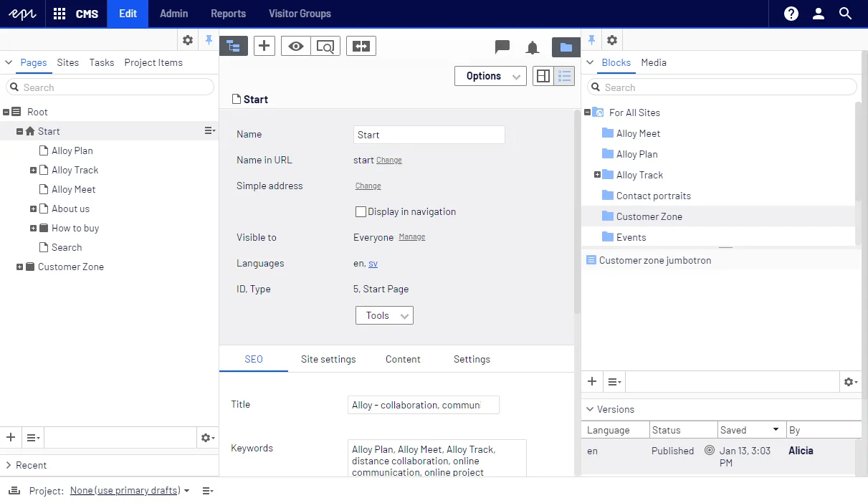Image resolution: width=868 pixels, height=503 pixels.
Task: Toggle the assets pane folder icon
Action: coord(566,47)
